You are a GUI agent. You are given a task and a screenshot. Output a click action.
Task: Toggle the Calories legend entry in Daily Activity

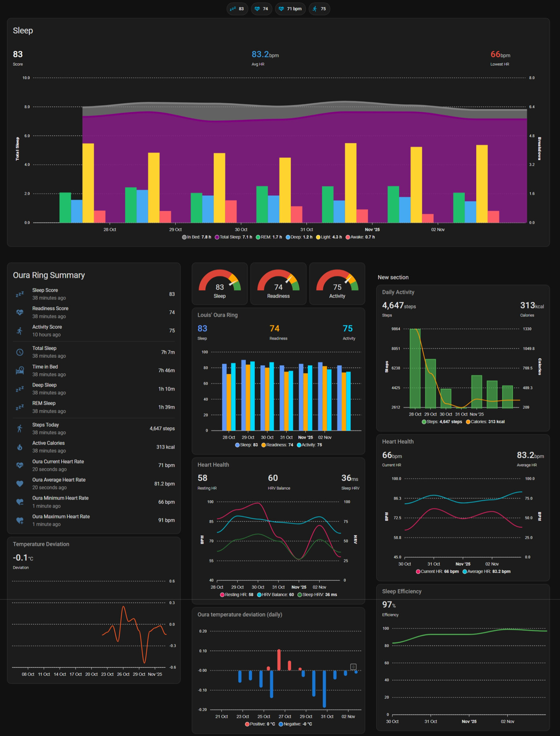485,422
